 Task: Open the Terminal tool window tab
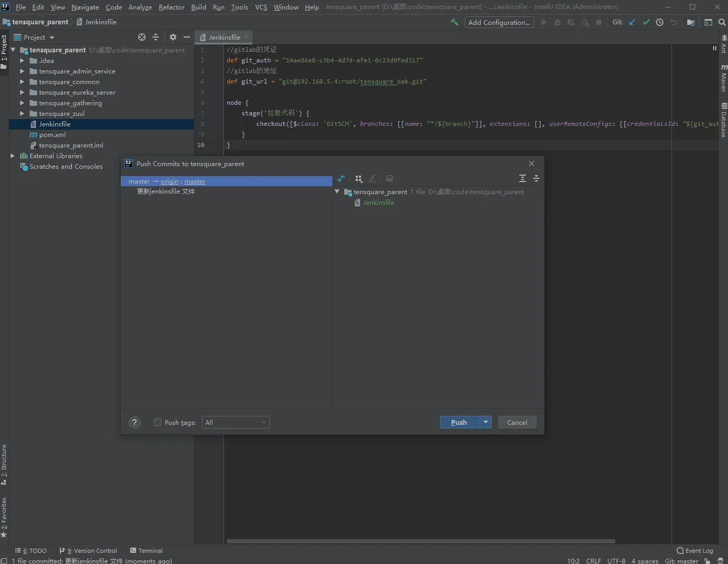point(146,551)
